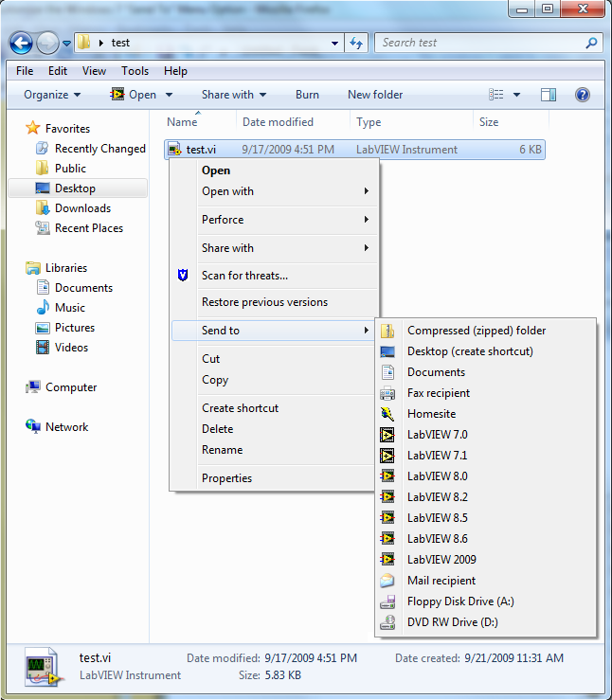Click the Mail recipient envelope icon
This screenshot has width=612, height=700.
(x=387, y=581)
